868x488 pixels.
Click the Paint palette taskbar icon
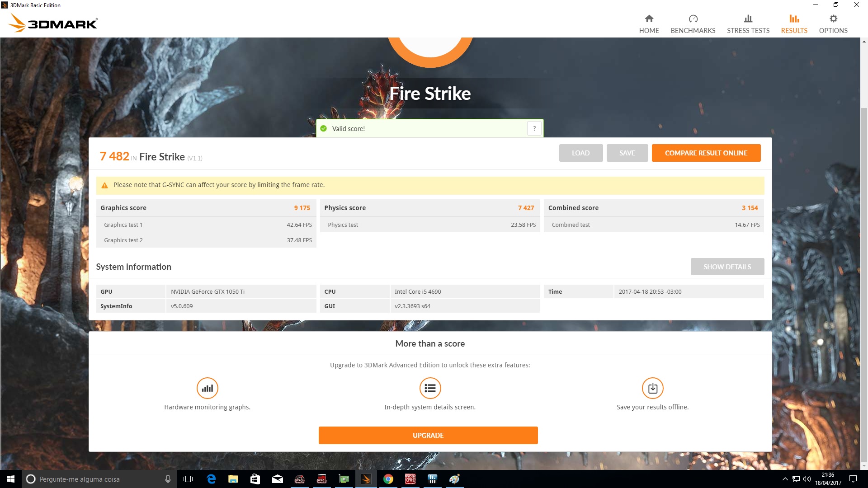(454, 479)
